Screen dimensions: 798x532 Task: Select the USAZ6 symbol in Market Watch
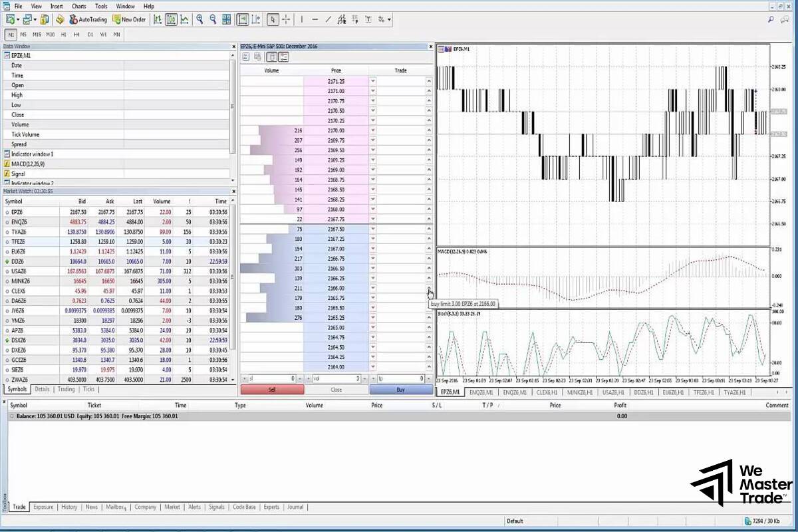tap(23, 271)
